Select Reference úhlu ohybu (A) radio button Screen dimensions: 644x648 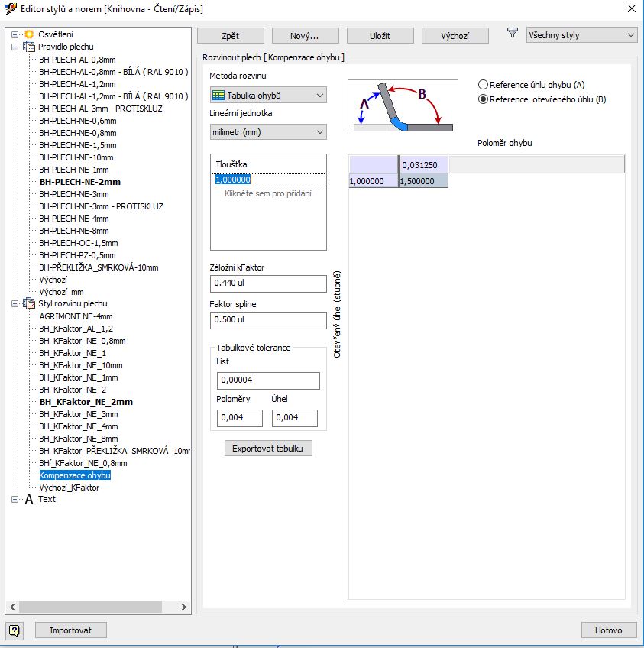tap(483, 85)
